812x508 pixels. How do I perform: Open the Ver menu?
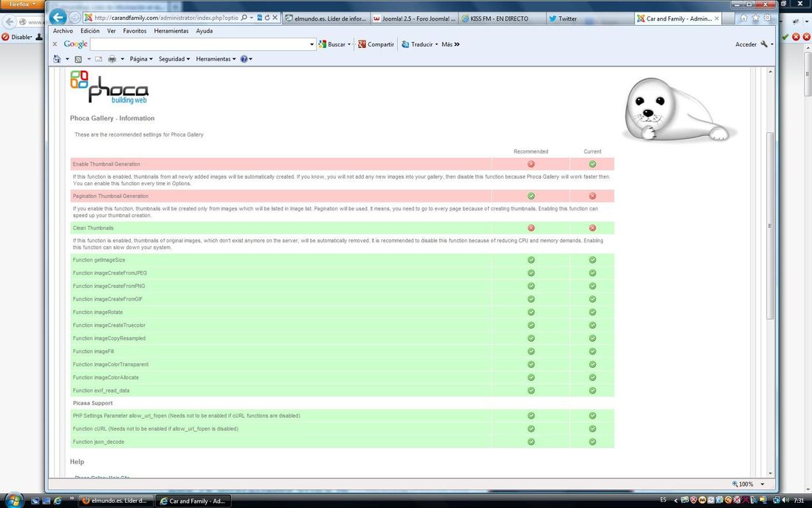111,31
